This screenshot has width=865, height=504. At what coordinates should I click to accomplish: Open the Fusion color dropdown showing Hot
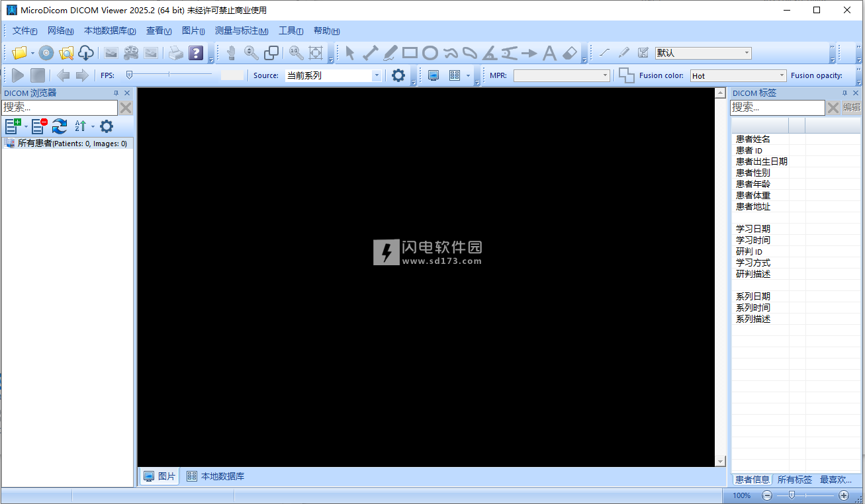[738, 75]
